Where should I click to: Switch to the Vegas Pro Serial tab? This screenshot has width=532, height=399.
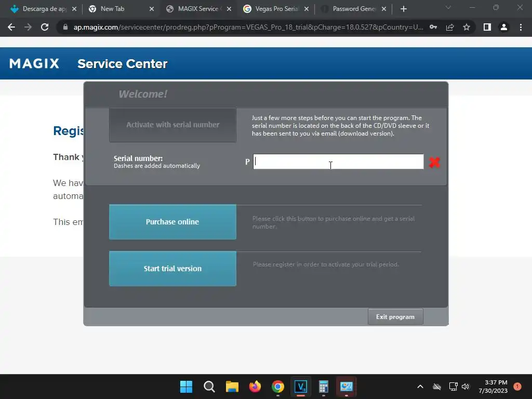pos(276,9)
